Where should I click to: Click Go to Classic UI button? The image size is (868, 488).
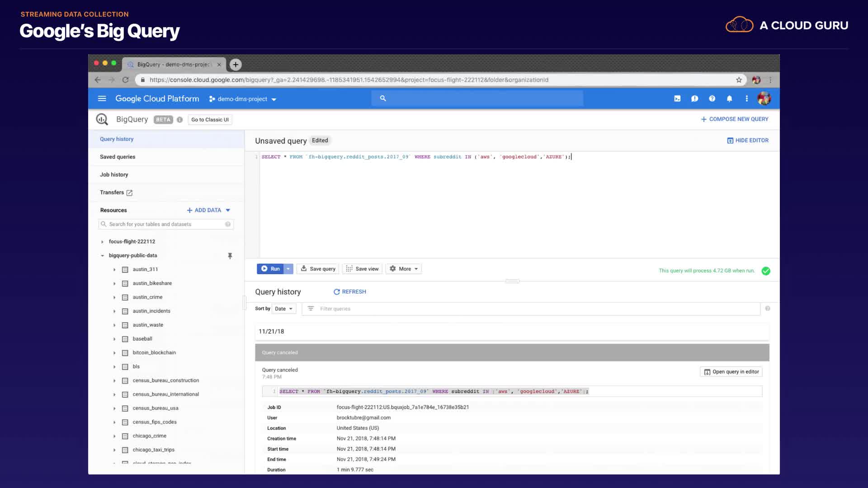pos(210,120)
